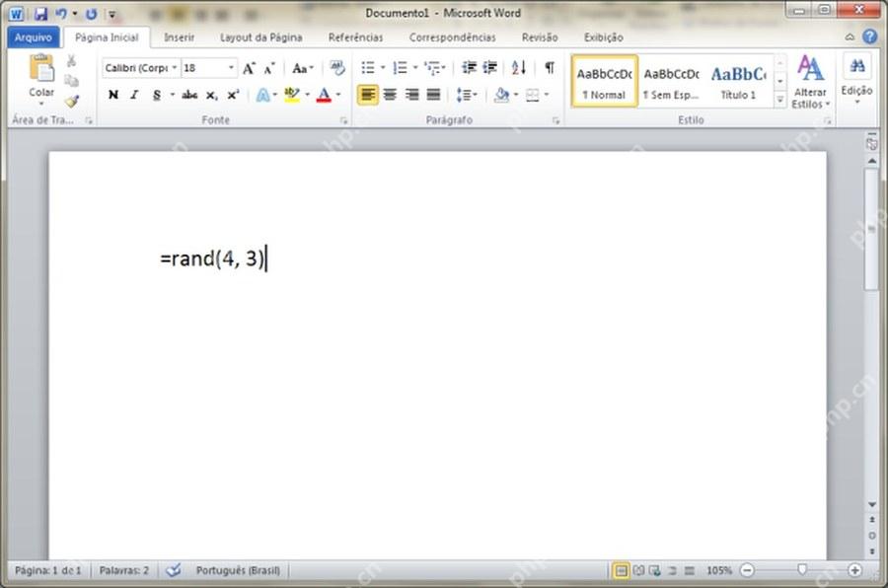
Task: Apply subscript formatting
Action: click(x=211, y=95)
